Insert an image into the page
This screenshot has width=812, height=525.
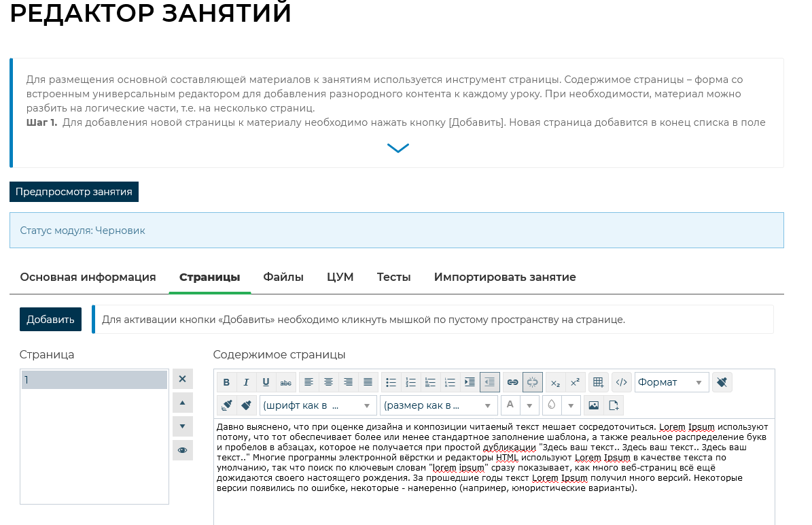pos(594,405)
